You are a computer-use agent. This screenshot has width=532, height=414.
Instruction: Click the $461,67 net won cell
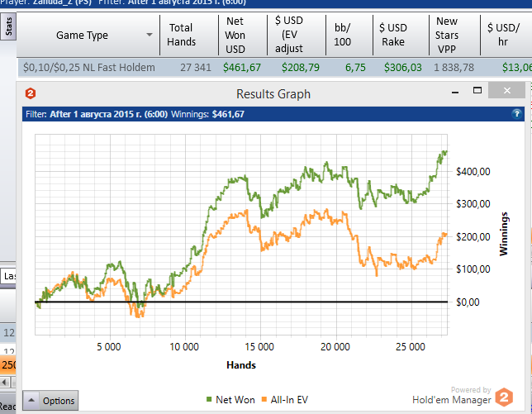tap(241, 68)
